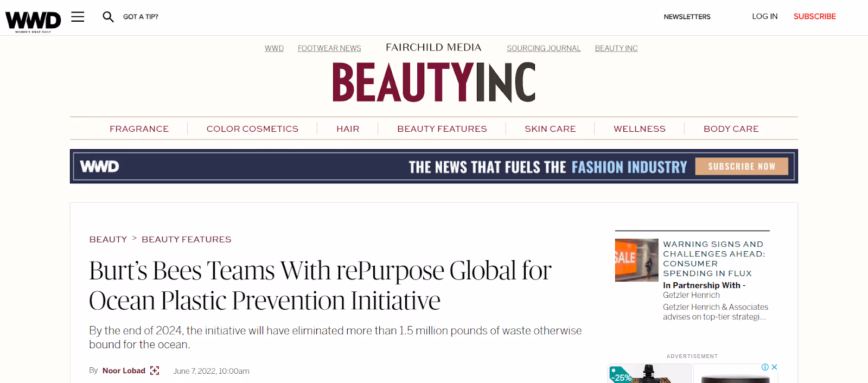Click the Burt's Bees article headline
Screen dimensions: 868x383
[320, 285]
